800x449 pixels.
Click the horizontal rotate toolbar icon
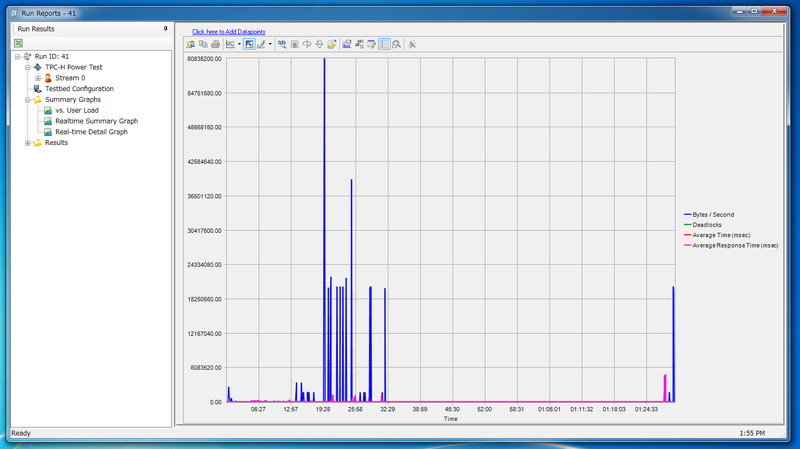(307, 44)
